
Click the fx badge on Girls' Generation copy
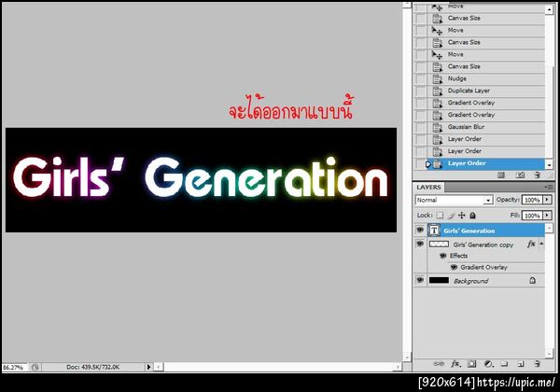point(531,244)
